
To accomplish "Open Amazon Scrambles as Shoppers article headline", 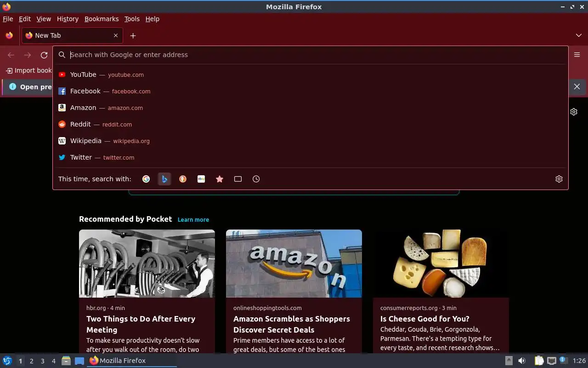I will (292, 324).
